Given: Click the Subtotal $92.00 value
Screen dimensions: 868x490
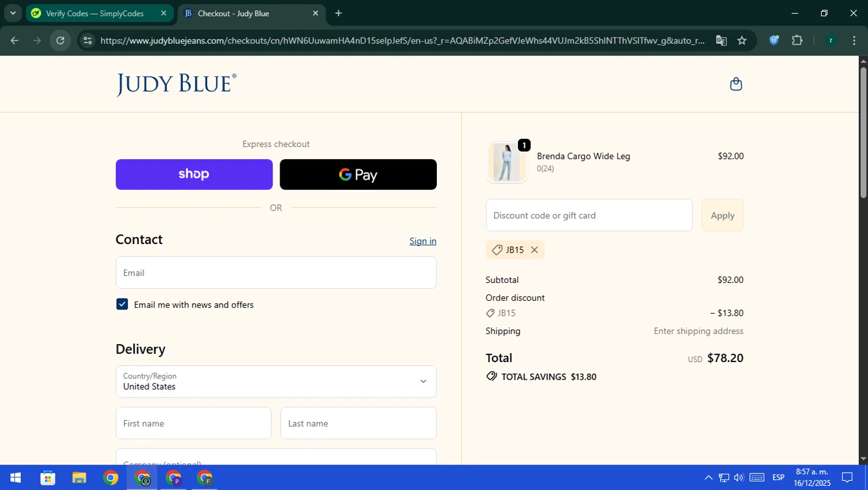Looking at the screenshot, I should pyautogui.click(x=730, y=280).
